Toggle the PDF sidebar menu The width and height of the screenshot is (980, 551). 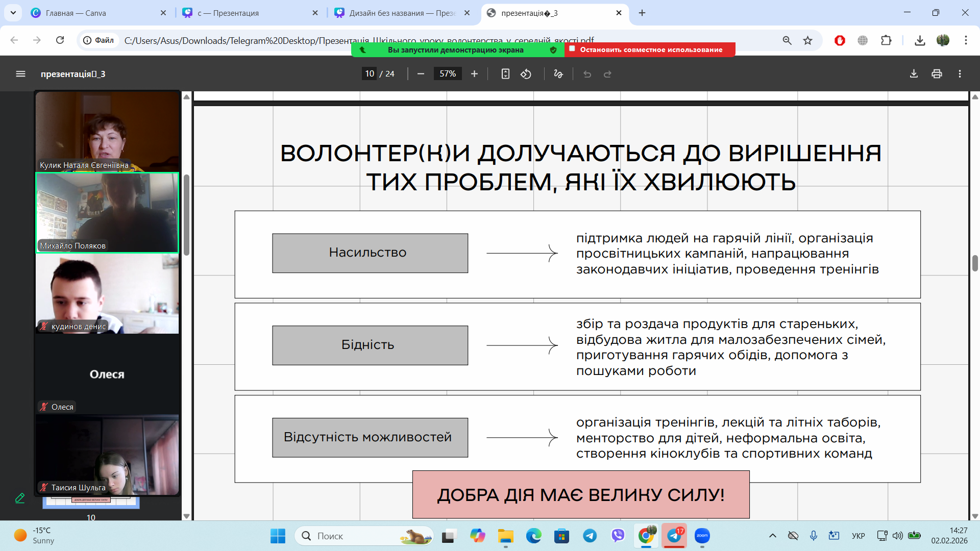20,74
